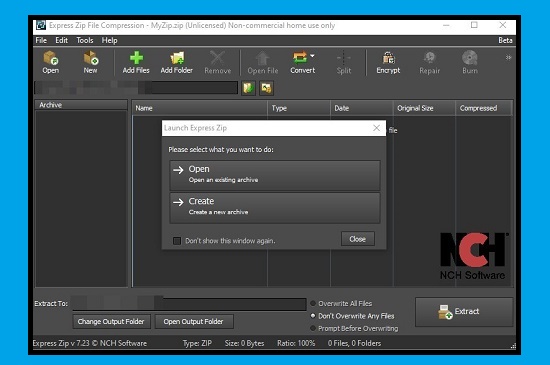The image size is (550, 365).
Task: Click status bar text Type: ZIP
Action: [x=197, y=343]
